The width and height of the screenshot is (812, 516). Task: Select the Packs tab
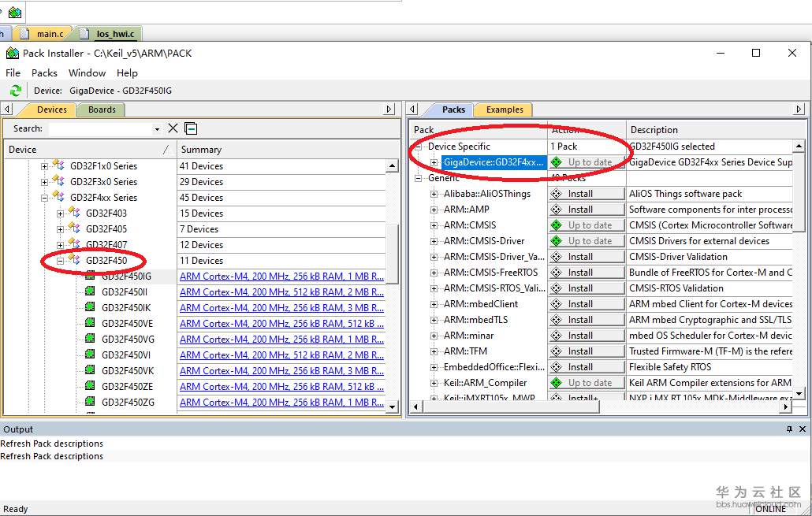(453, 110)
